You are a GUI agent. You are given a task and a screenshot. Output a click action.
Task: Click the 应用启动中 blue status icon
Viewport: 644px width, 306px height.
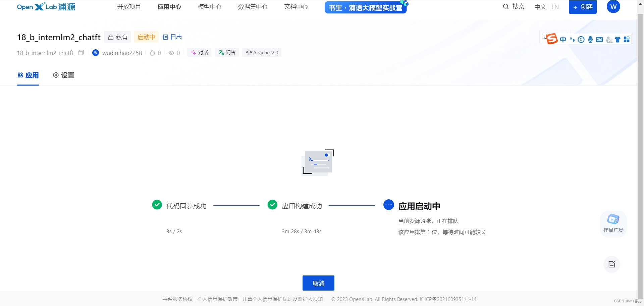pyautogui.click(x=389, y=205)
